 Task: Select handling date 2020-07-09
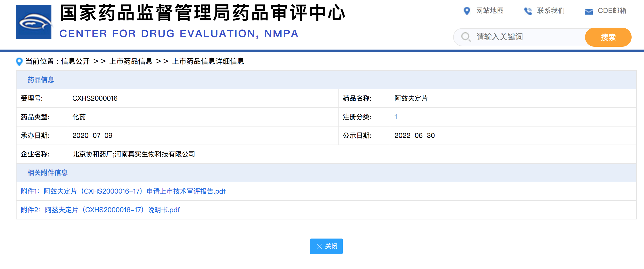[92, 136]
